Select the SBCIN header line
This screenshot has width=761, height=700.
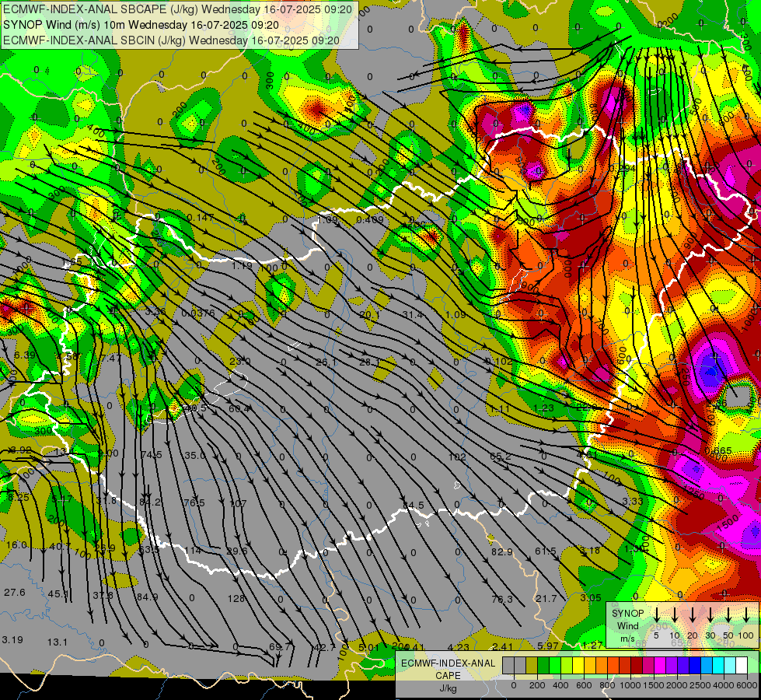[171, 40]
